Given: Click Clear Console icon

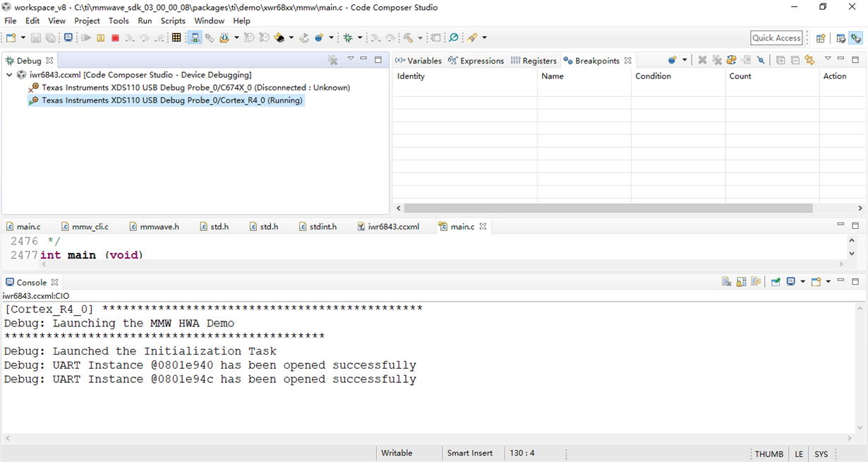Looking at the screenshot, I should click(726, 282).
